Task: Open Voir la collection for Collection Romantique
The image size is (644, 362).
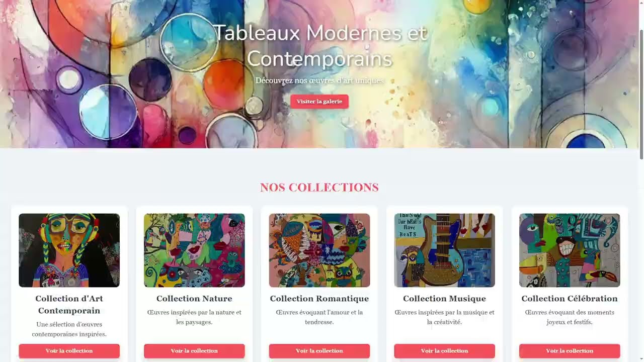Action: 319,351
